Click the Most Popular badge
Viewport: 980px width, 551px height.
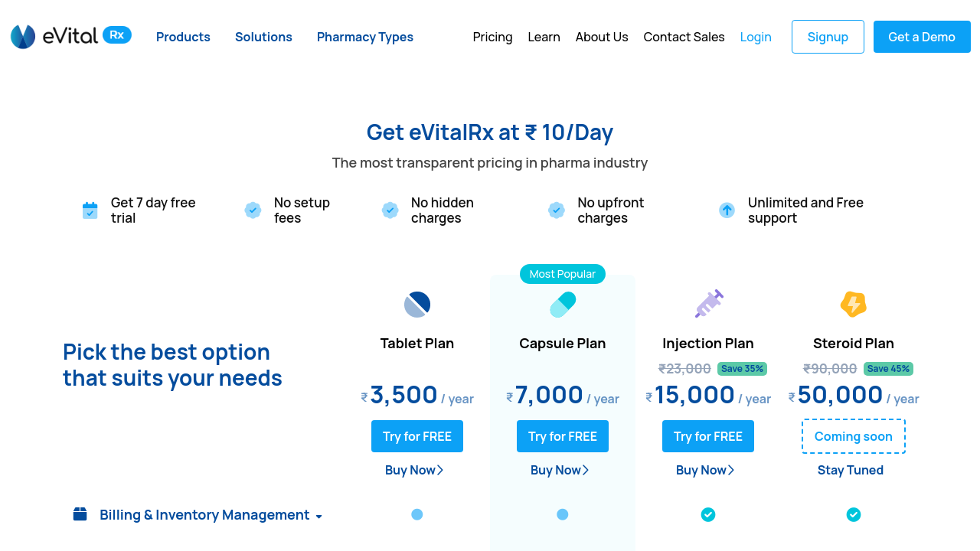[x=563, y=274]
